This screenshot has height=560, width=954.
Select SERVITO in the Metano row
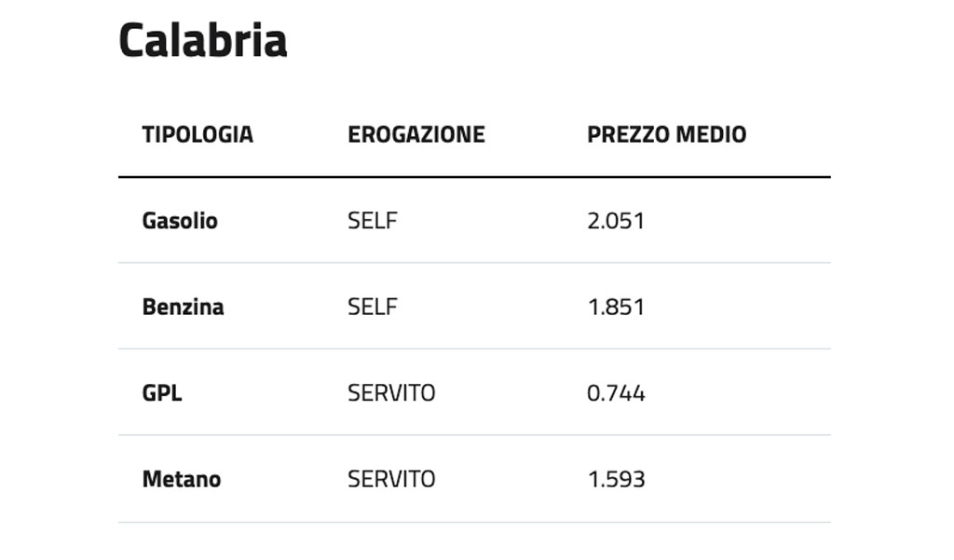click(x=391, y=479)
